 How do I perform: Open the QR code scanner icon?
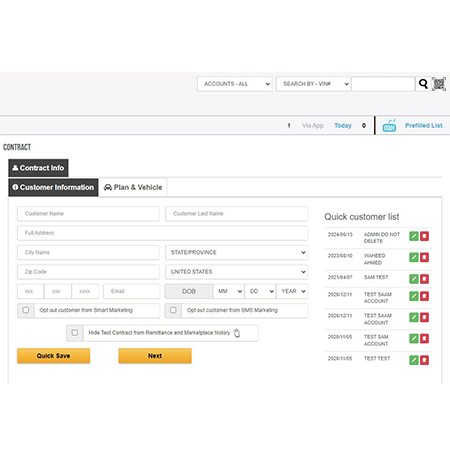[x=439, y=84]
